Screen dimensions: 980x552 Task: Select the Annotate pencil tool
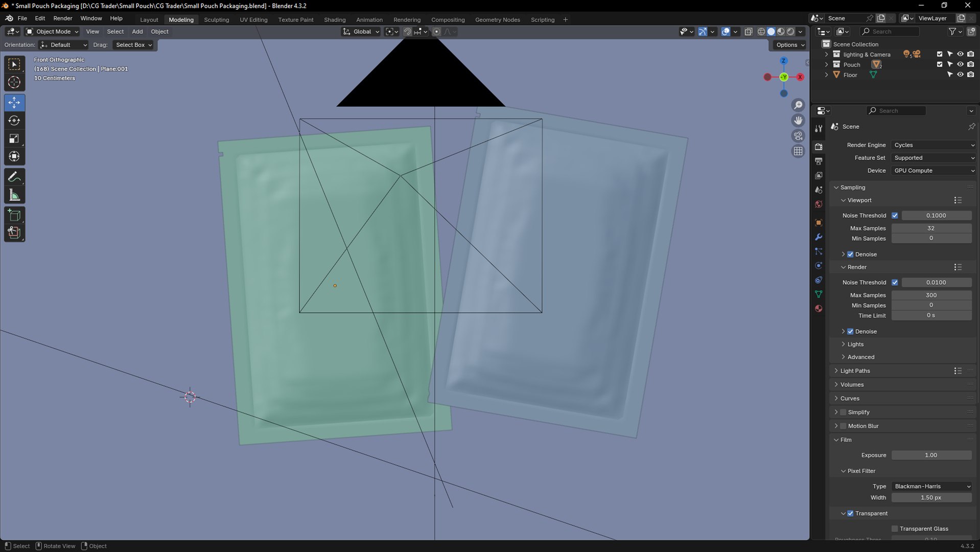tap(14, 177)
